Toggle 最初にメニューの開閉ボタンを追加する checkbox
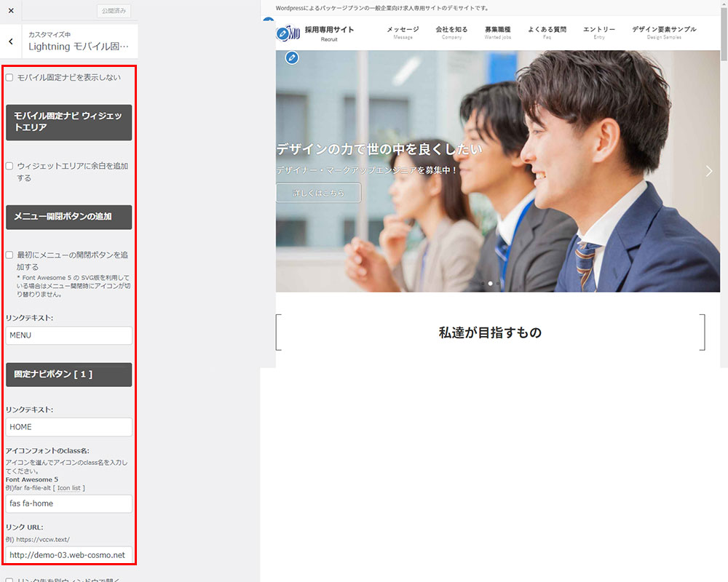 [x=9, y=255]
